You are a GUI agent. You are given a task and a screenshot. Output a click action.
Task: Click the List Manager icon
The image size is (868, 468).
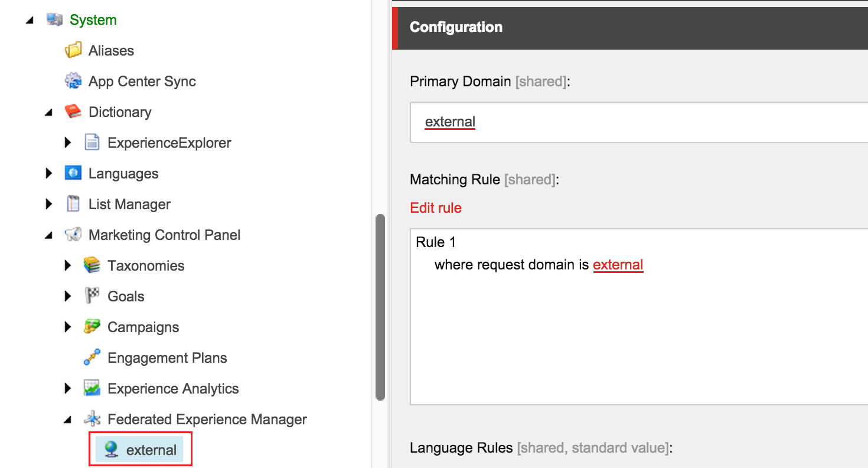click(73, 204)
